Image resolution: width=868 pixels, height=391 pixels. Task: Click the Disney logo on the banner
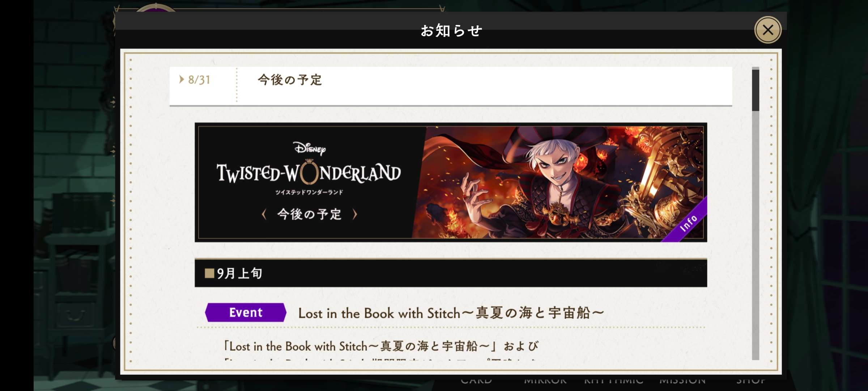[309, 148]
